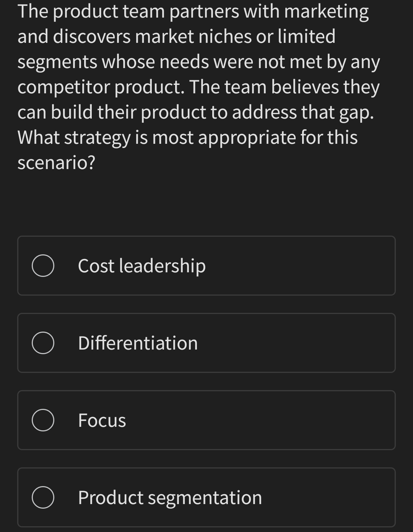This screenshot has height=532, width=413.
Task: Click the Differentiation option card
Action: [x=206, y=343]
